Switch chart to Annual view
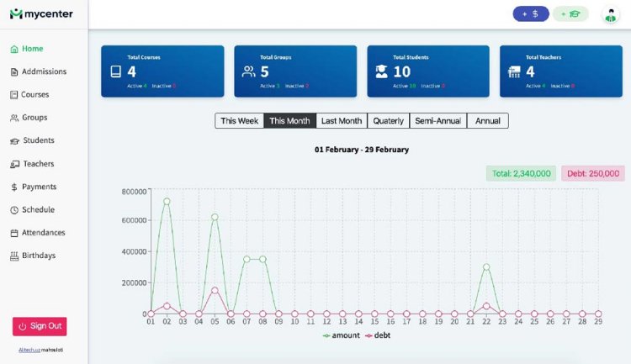This screenshot has height=364, width=631. [488, 121]
